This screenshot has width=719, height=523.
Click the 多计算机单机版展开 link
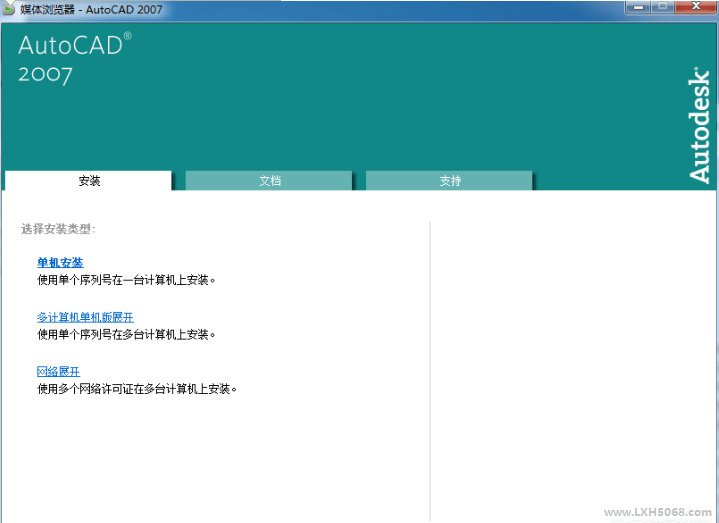click(x=85, y=317)
